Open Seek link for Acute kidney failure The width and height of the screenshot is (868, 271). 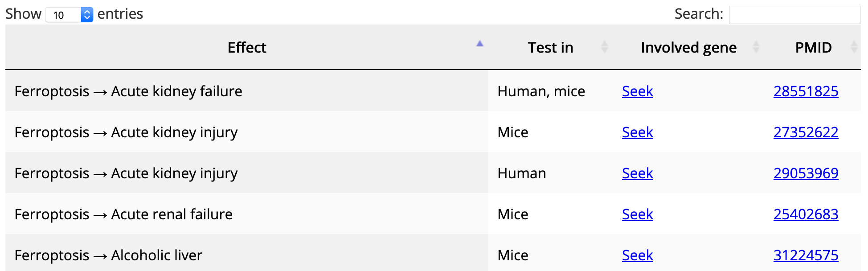638,91
